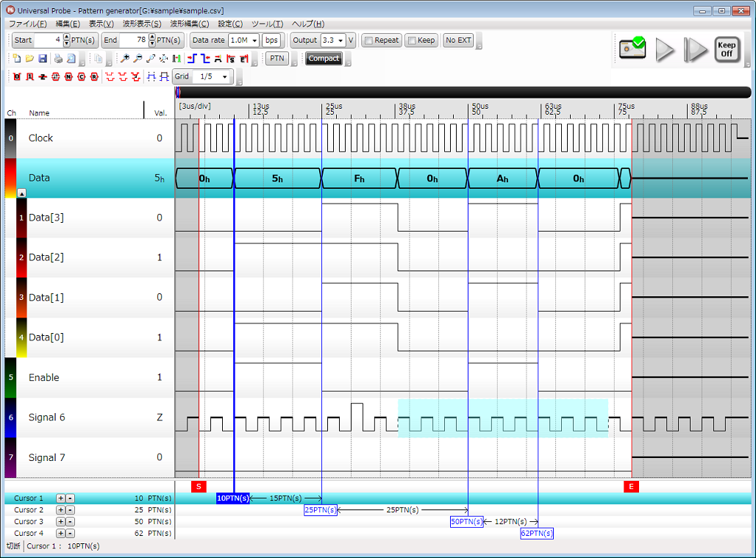
Task: Open the Output voltage dropdown
Action: pos(332,40)
